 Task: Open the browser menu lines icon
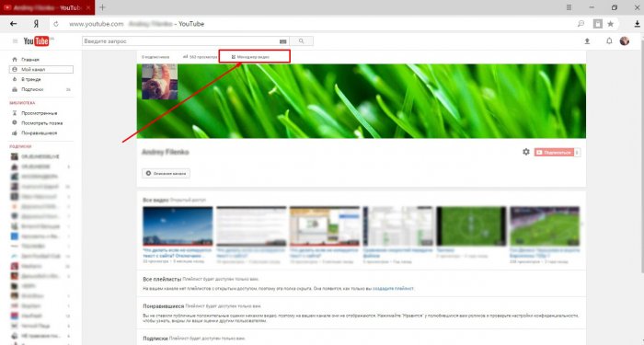[x=569, y=7]
